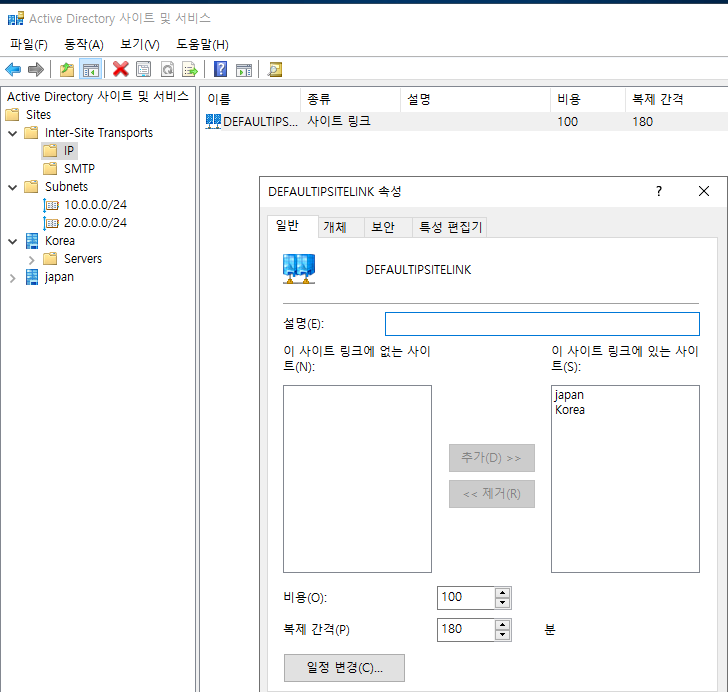The height and width of the screenshot is (692, 728).
Task: Select the 10.0.0.0/24 subnet label
Action: pos(95,205)
